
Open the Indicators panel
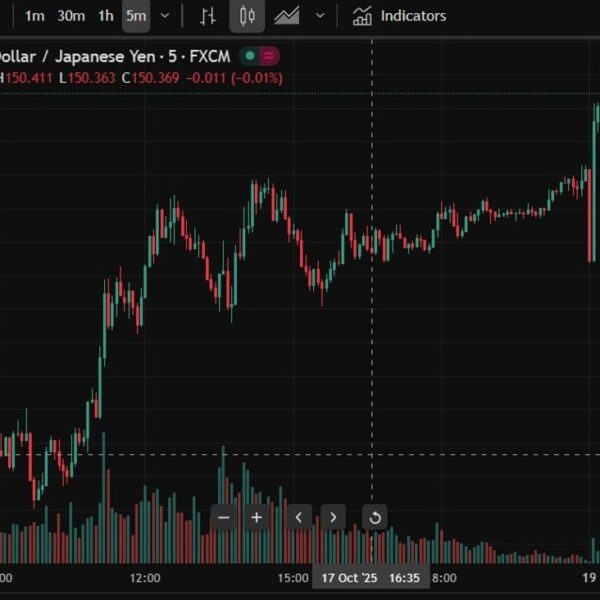(399, 16)
